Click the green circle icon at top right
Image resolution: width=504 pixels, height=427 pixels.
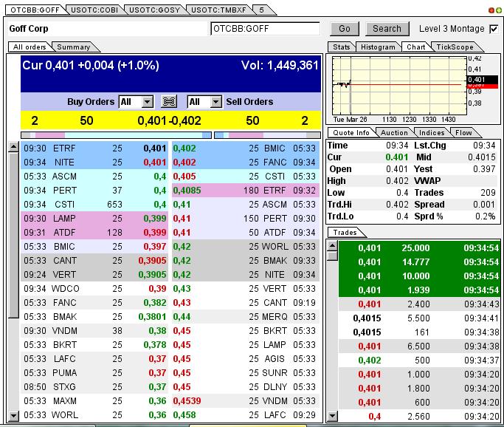point(499,10)
